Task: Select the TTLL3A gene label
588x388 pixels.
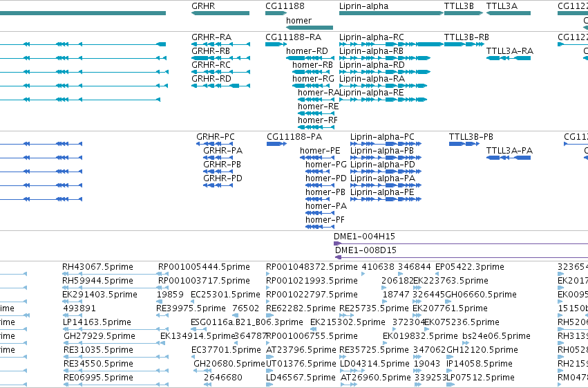Action: tap(502, 6)
